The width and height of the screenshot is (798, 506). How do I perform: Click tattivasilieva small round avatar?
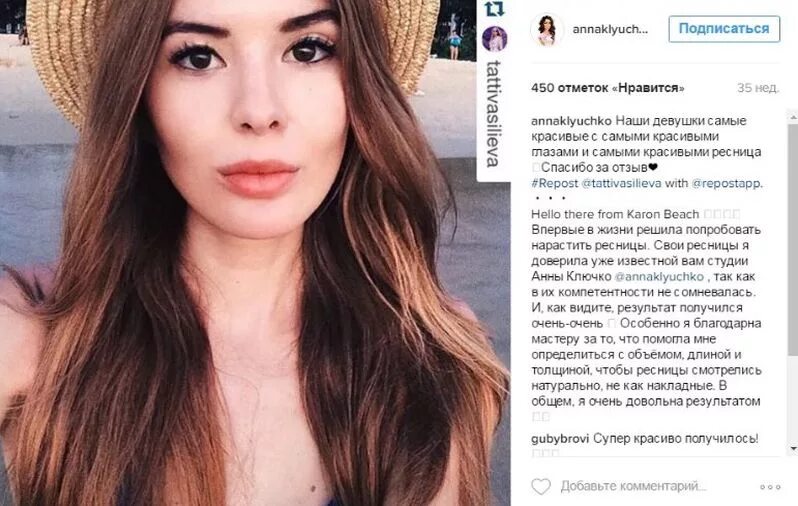(x=494, y=39)
